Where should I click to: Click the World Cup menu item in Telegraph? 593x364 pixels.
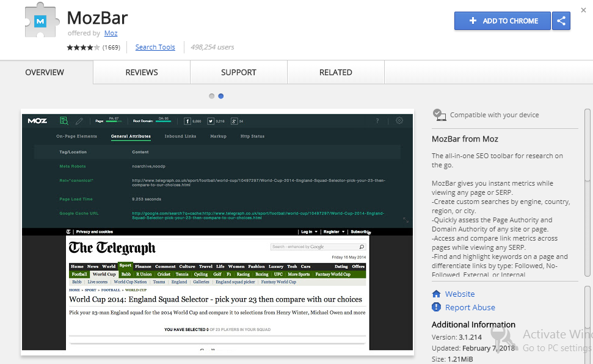click(x=104, y=274)
